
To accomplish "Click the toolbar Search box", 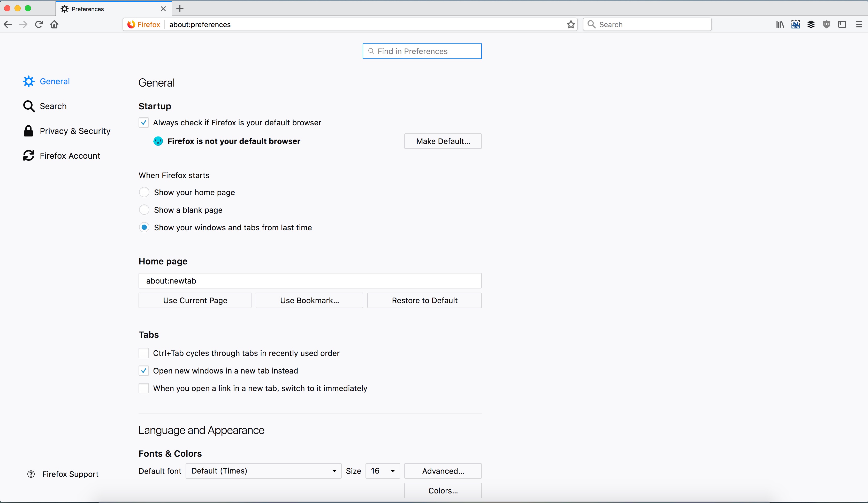I will 647,25.
